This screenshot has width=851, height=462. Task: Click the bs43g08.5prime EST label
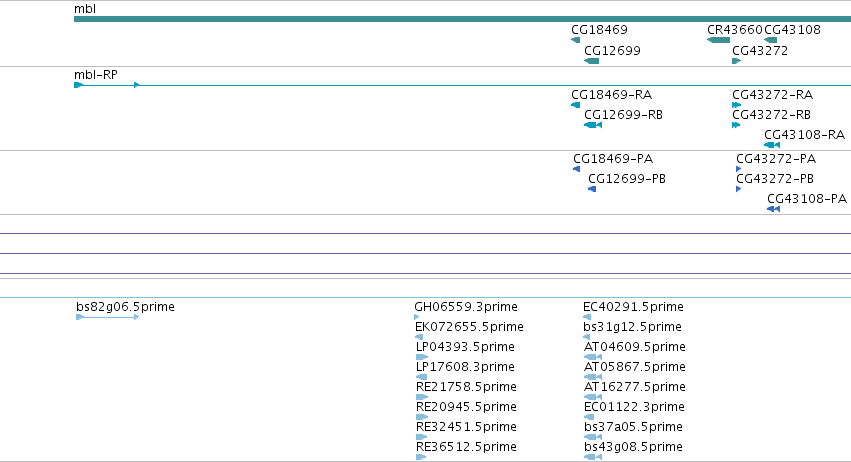click(633, 447)
